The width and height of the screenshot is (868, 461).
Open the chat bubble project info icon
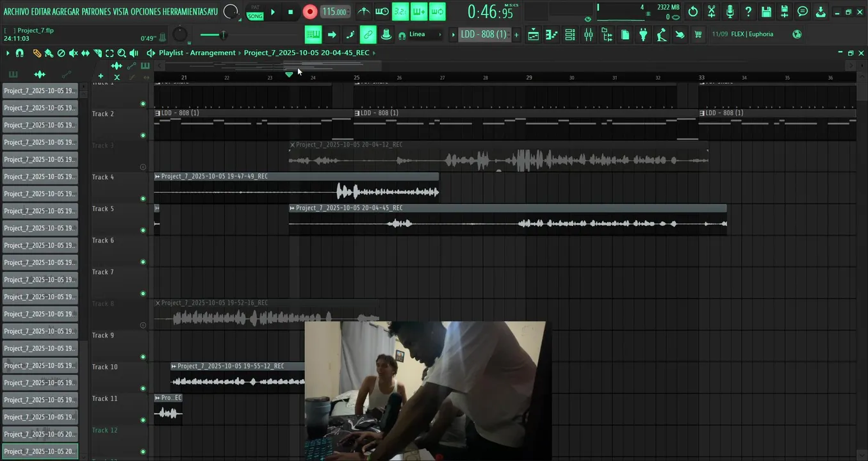803,12
